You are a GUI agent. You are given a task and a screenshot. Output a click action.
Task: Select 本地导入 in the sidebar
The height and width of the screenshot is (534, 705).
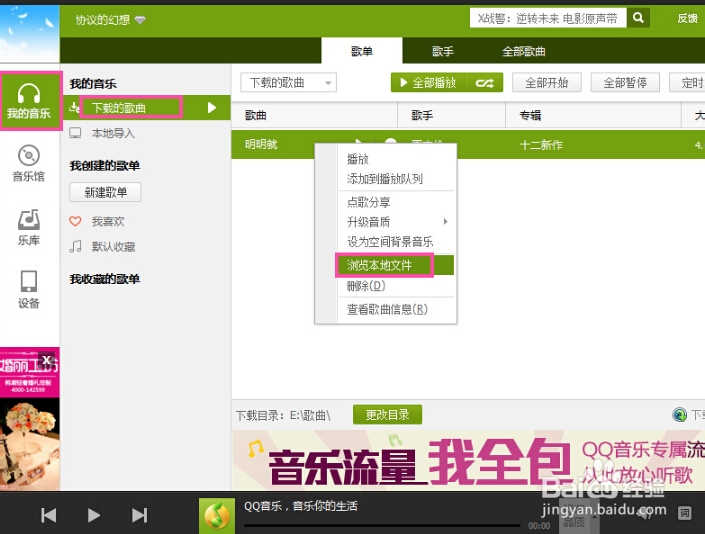coord(113,133)
